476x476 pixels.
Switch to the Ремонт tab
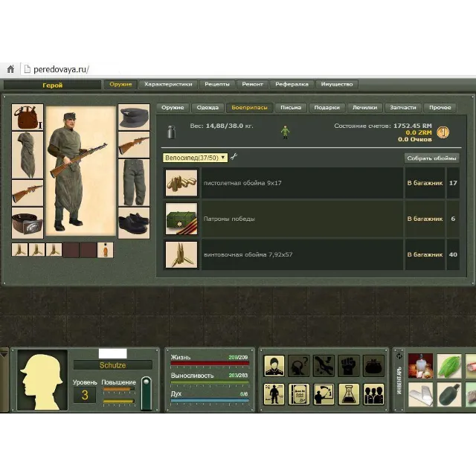(252, 84)
